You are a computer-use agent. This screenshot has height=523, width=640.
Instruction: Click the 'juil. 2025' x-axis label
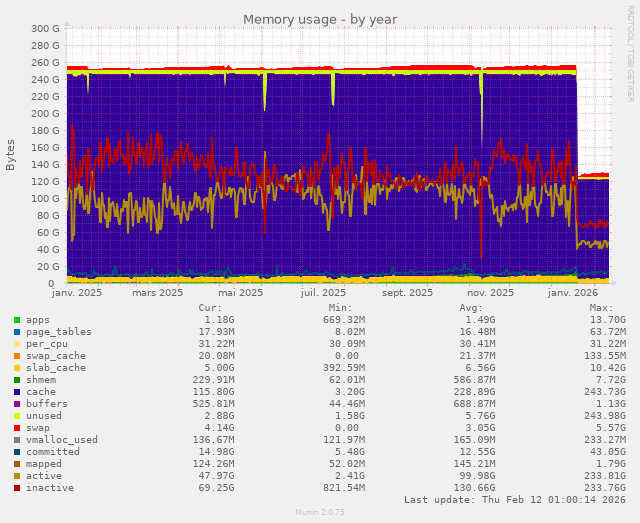click(324, 293)
